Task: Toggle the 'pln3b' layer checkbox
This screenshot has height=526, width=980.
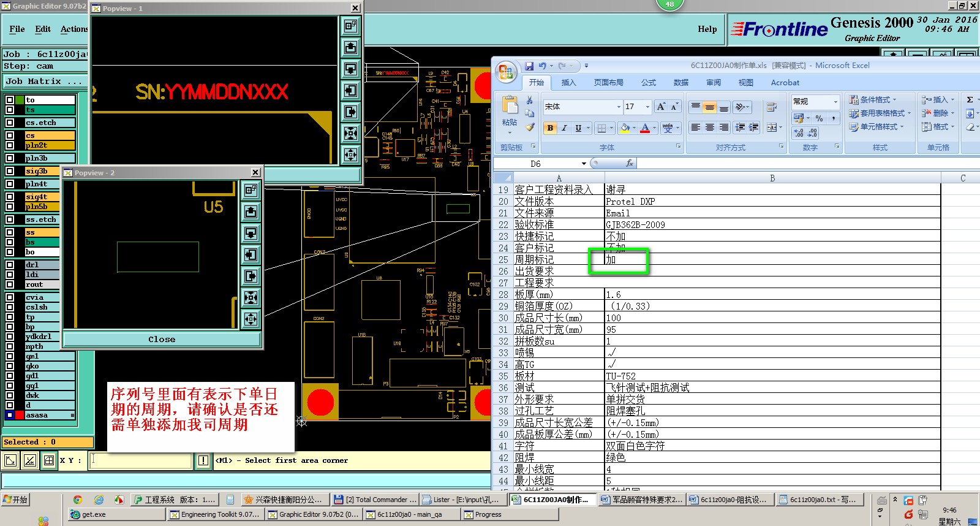Action: click(x=10, y=158)
